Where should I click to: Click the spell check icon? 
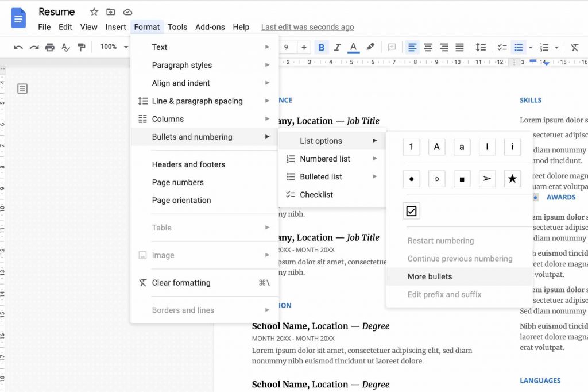pyautogui.click(x=65, y=47)
